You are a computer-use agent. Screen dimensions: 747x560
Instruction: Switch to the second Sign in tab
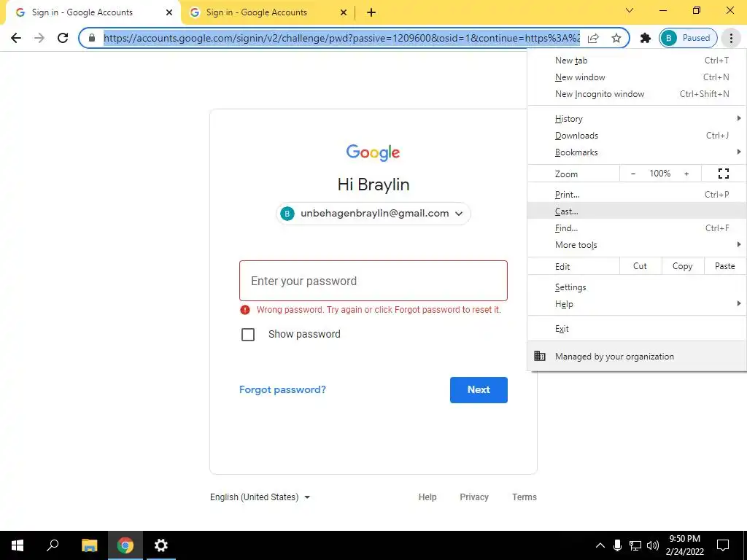point(268,12)
